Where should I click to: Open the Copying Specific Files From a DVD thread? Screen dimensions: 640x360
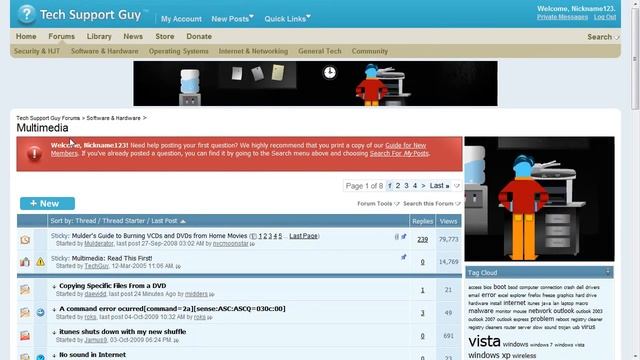tap(113, 286)
